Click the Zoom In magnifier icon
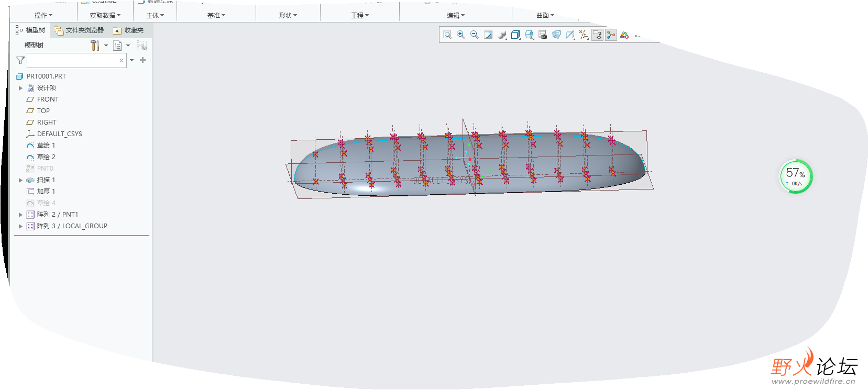868x390 pixels. pos(461,35)
